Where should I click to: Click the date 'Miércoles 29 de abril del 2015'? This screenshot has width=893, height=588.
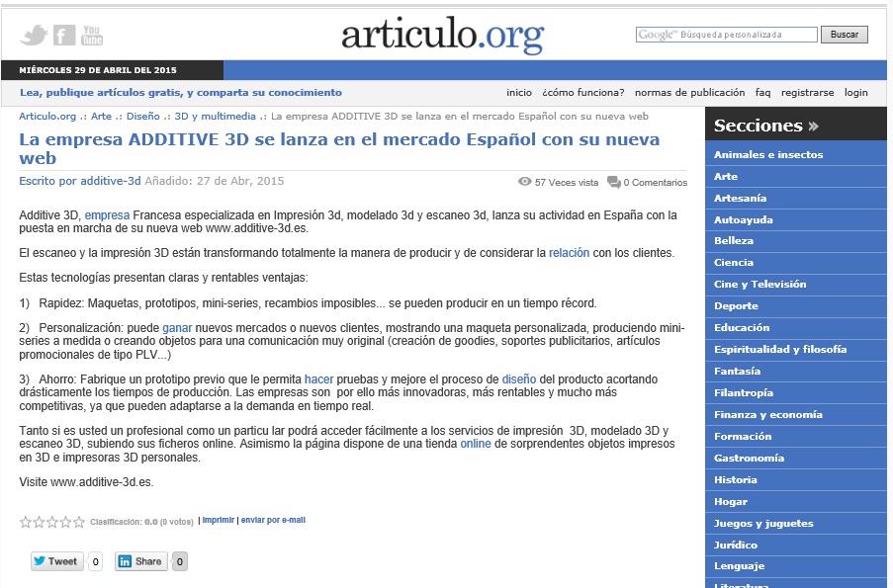[x=98, y=70]
